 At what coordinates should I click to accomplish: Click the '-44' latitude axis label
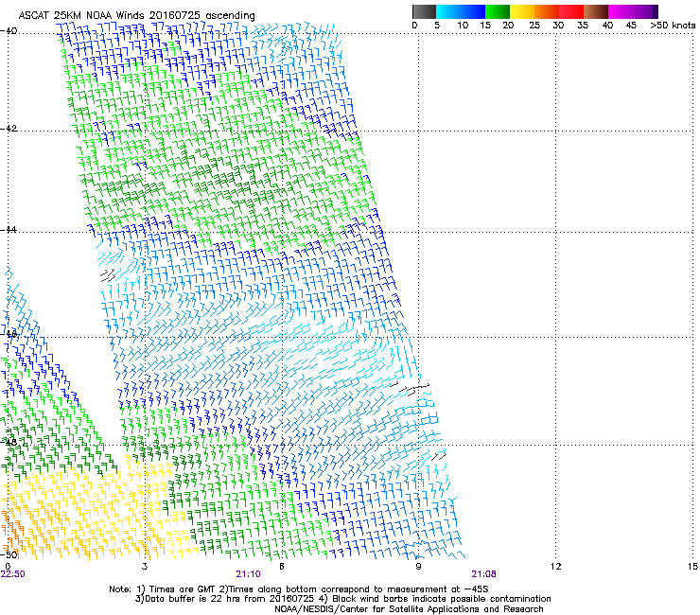pyautogui.click(x=9, y=230)
